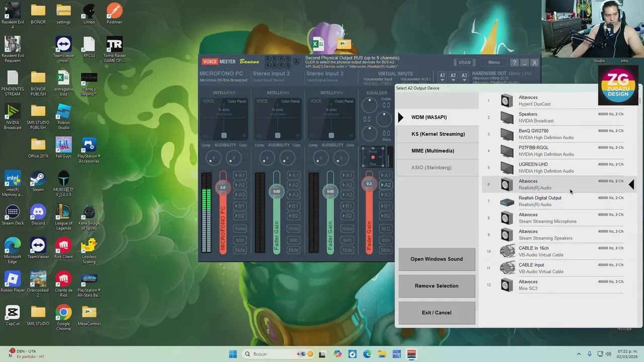Viewport: 644px width, 362px height.
Task: Select MME (Multimedia) driver tab
Action: pos(437,151)
